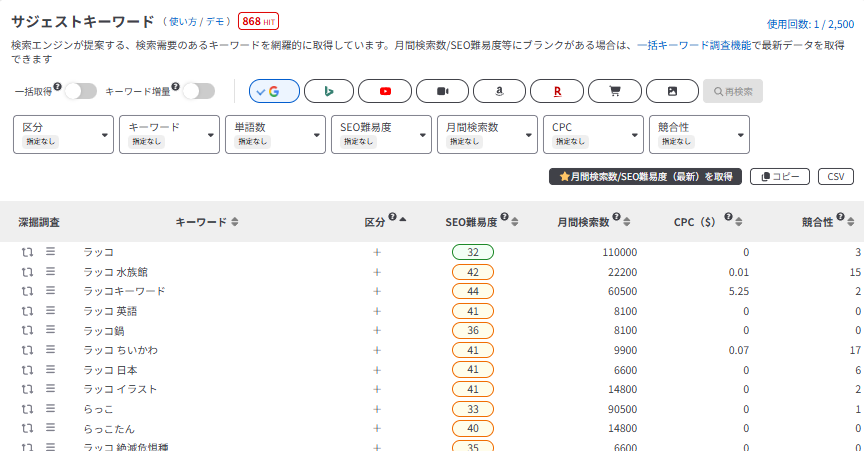Sort table by 区分 column

click(x=403, y=219)
